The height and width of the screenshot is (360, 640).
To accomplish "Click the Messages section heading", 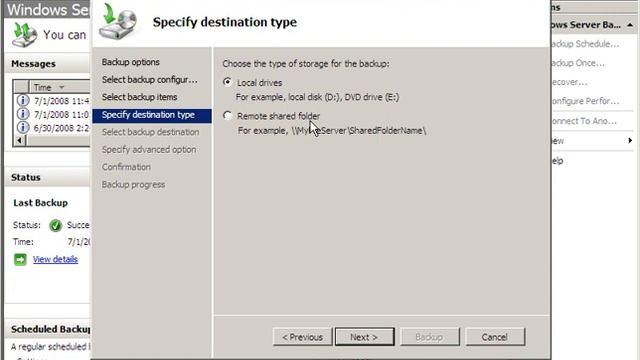I will tap(33, 64).
